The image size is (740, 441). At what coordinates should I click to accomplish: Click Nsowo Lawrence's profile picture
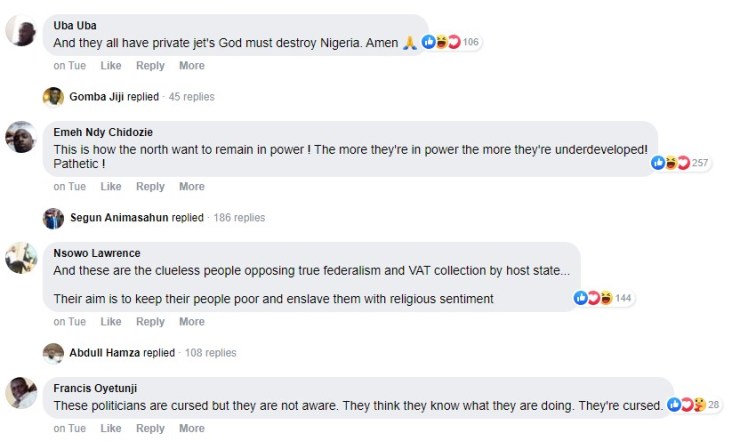[21, 258]
